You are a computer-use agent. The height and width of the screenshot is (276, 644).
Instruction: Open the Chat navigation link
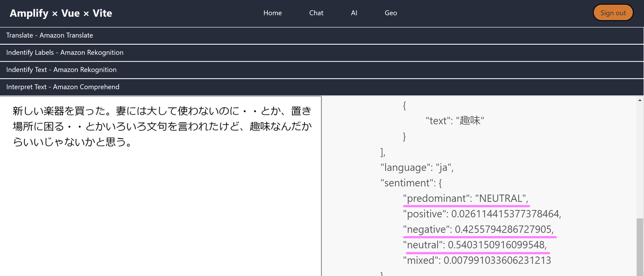pyautogui.click(x=316, y=13)
